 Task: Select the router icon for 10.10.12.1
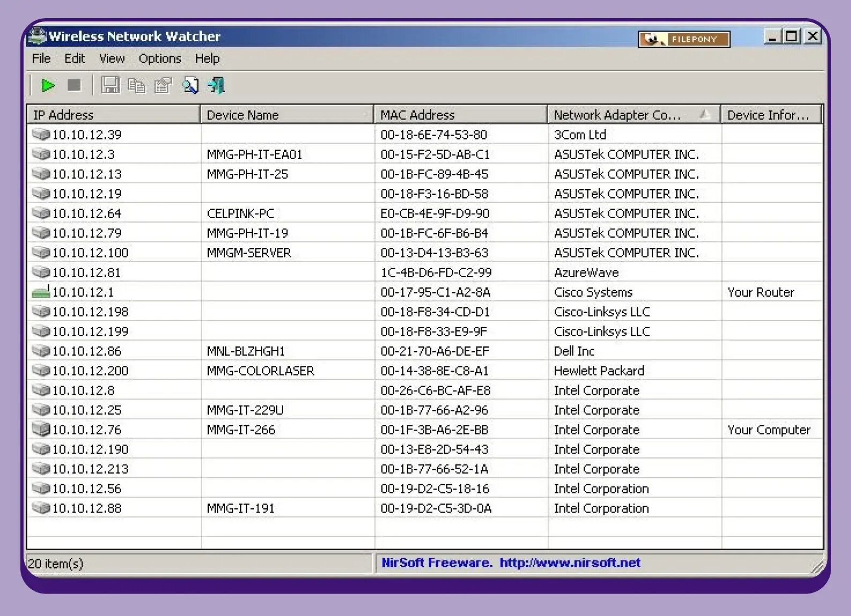pyautogui.click(x=41, y=291)
